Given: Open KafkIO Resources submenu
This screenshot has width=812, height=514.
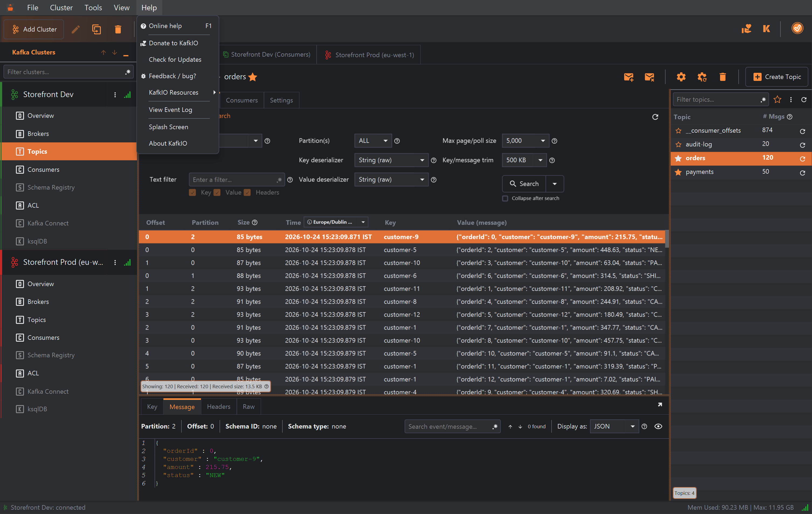Looking at the screenshot, I should tap(178, 92).
